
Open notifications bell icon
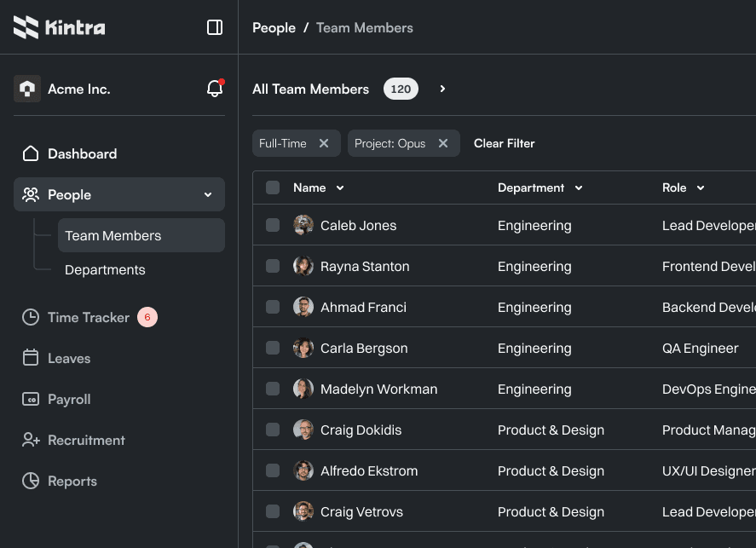tap(215, 88)
